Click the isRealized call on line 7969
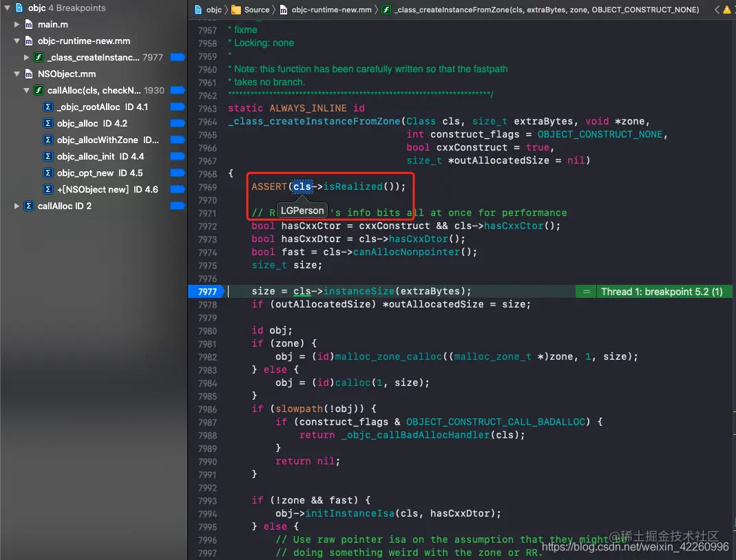The height and width of the screenshot is (560, 736). point(353,186)
